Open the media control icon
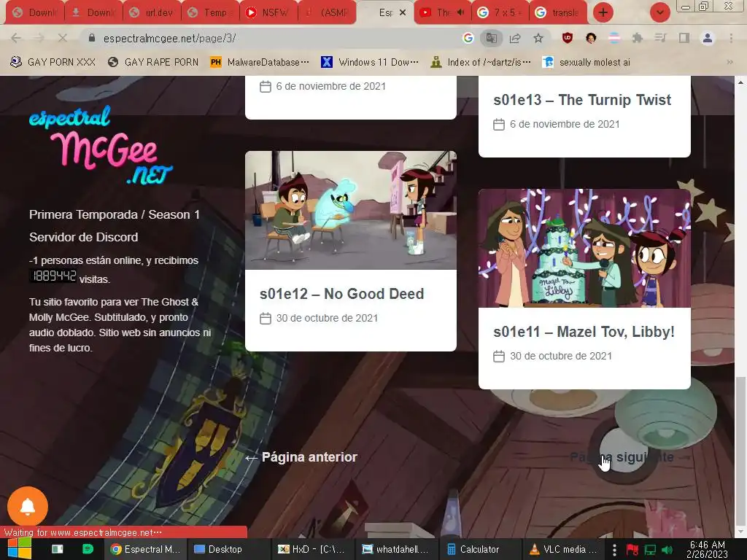747x560 pixels. (x=660, y=38)
